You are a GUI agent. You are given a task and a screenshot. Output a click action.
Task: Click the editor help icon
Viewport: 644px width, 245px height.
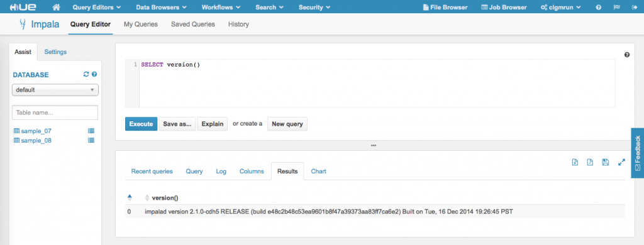coord(627,55)
